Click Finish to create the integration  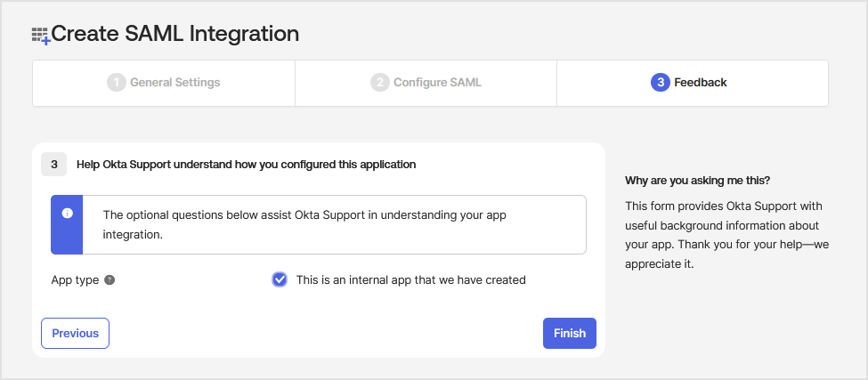[570, 333]
